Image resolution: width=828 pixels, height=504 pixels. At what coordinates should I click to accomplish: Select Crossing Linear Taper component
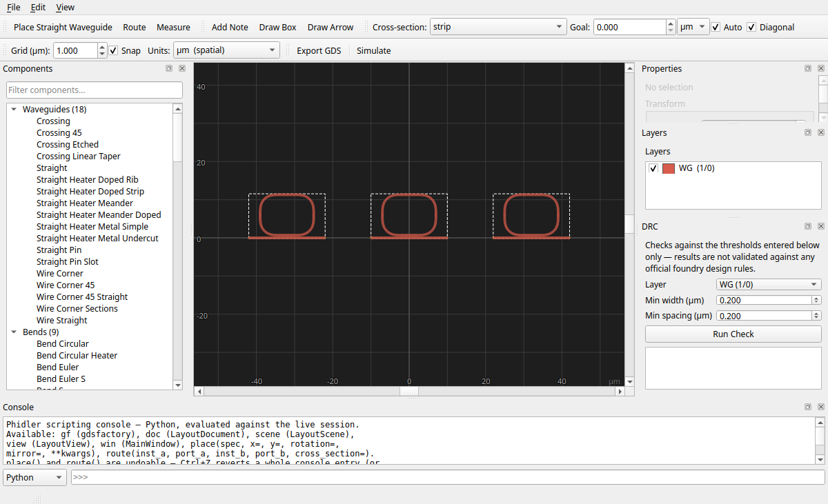[79, 157]
